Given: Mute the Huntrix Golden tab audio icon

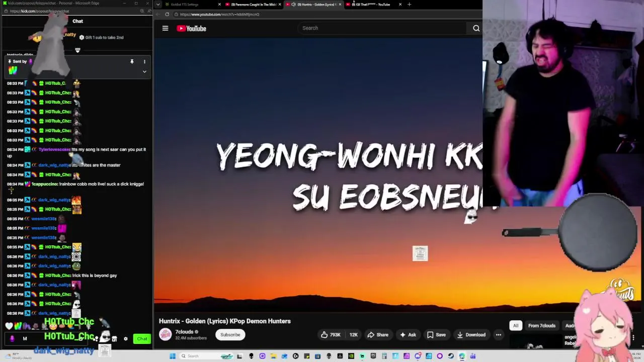Looking at the screenshot, I should pyautogui.click(x=293, y=5).
